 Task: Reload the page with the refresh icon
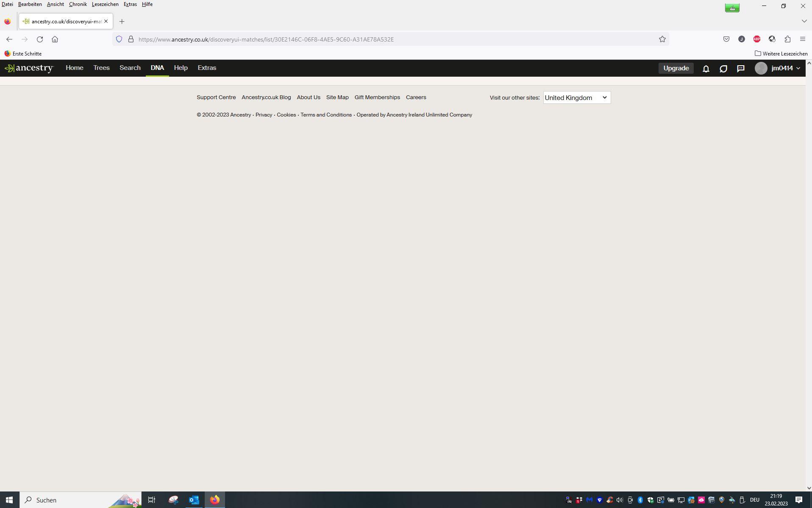point(39,39)
